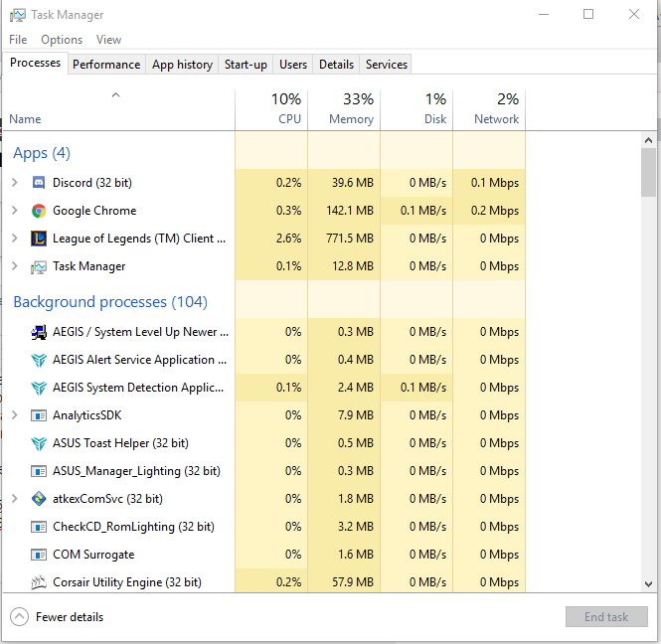The height and width of the screenshot is (644, 661).
Task: Click the Task Manager title bar icon
Action: (18, 15)
